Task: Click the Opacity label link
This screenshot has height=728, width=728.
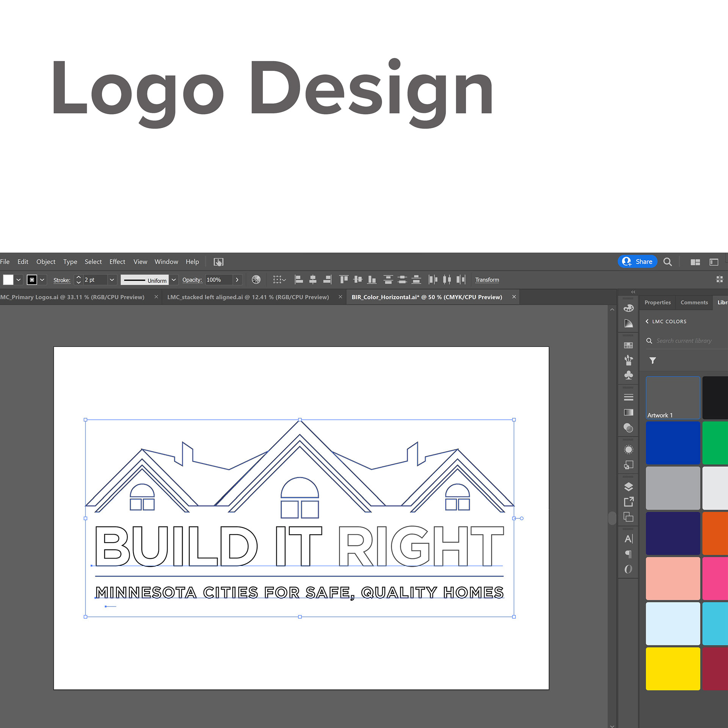Action: point(192,280)
